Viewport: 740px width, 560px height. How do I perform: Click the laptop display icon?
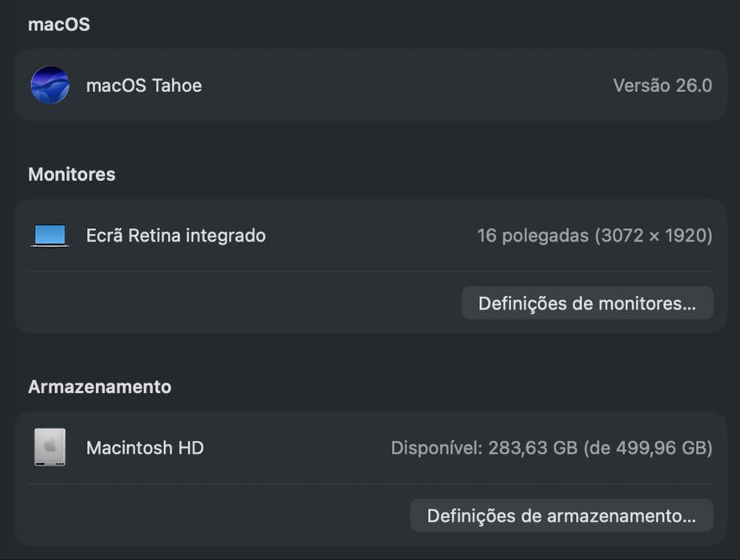coord(50,235)
